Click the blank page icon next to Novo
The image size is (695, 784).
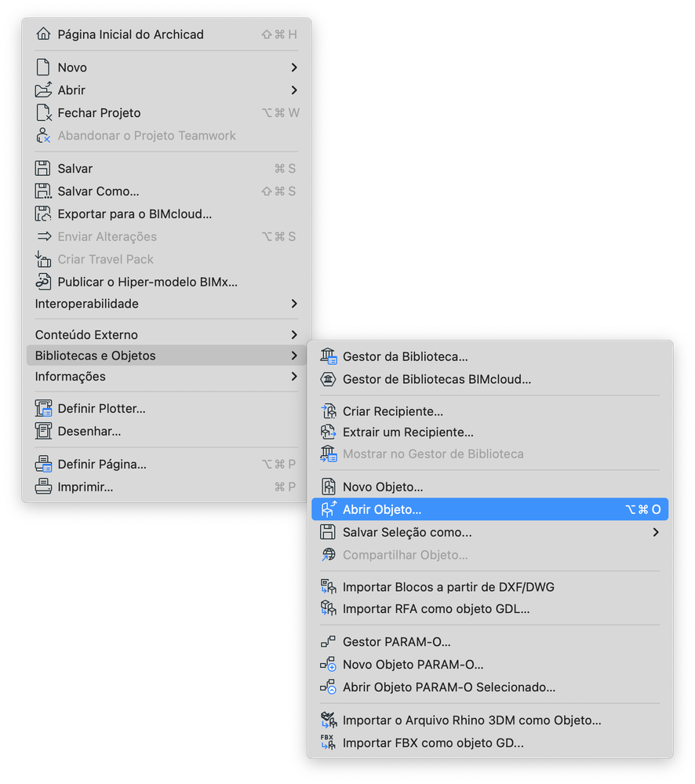[43, 67]
